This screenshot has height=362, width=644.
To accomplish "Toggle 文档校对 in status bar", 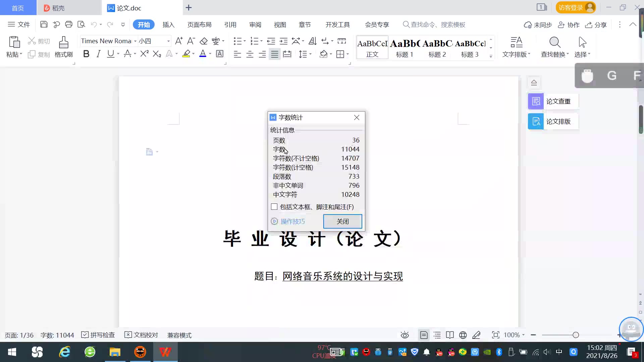I will 141,335.
